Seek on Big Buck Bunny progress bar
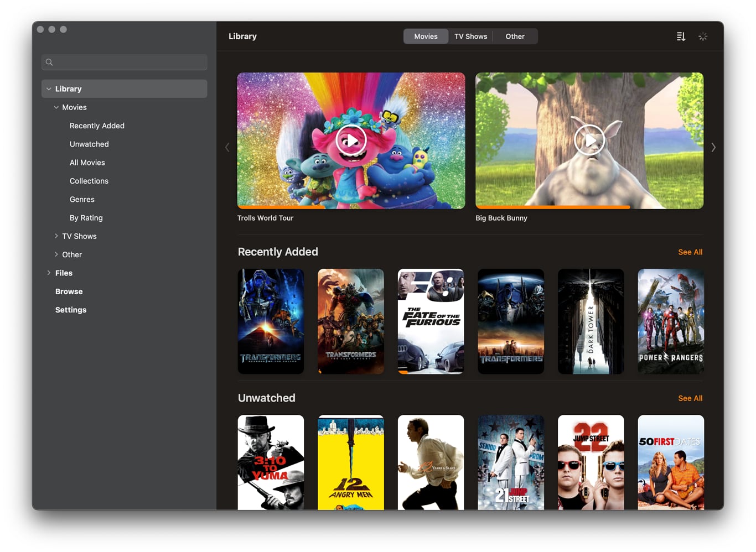Viewport: 756px width, 552px height. click(x=589, y=207)
